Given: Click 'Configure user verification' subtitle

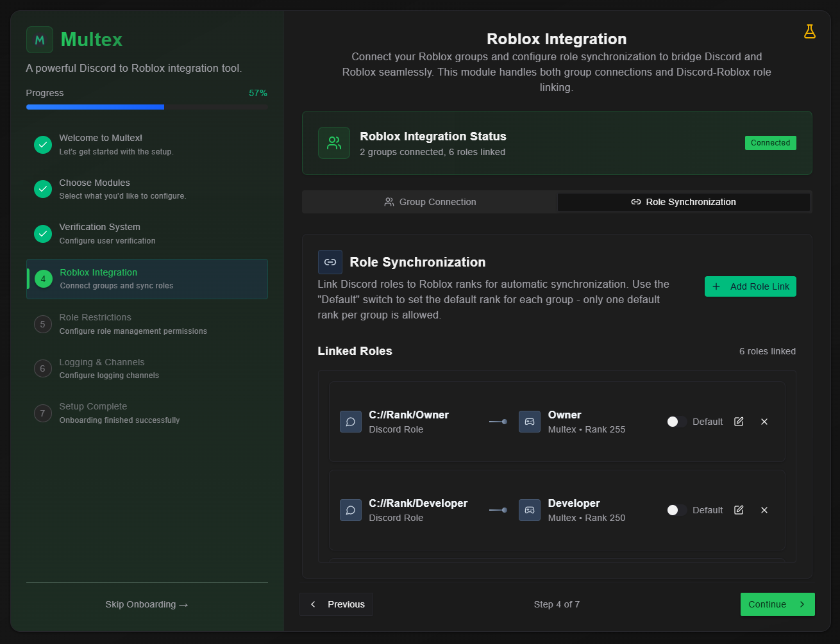Looking at the screenshot, I should (107, 241).
